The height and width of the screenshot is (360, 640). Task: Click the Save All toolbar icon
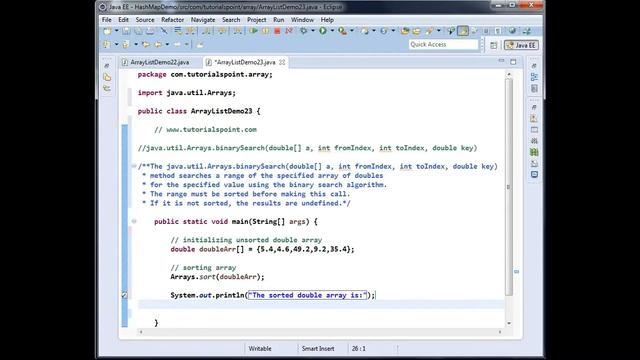click(138, 31)
